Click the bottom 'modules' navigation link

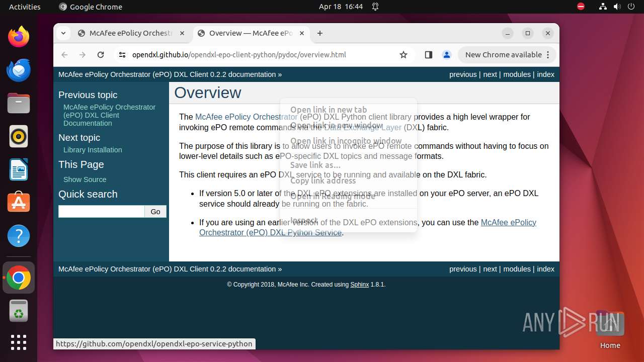tap(517, 269)
